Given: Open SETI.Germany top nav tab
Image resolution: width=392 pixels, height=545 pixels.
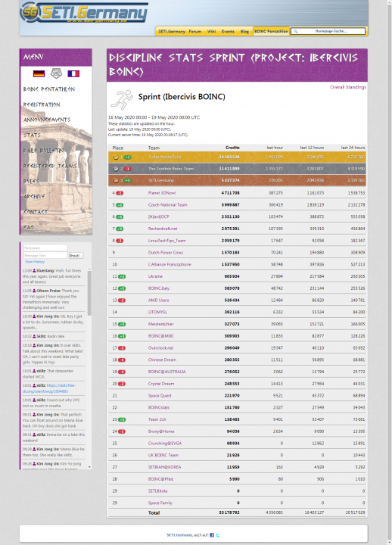Looking at the screenshot, I should click(x=172, y=31).
